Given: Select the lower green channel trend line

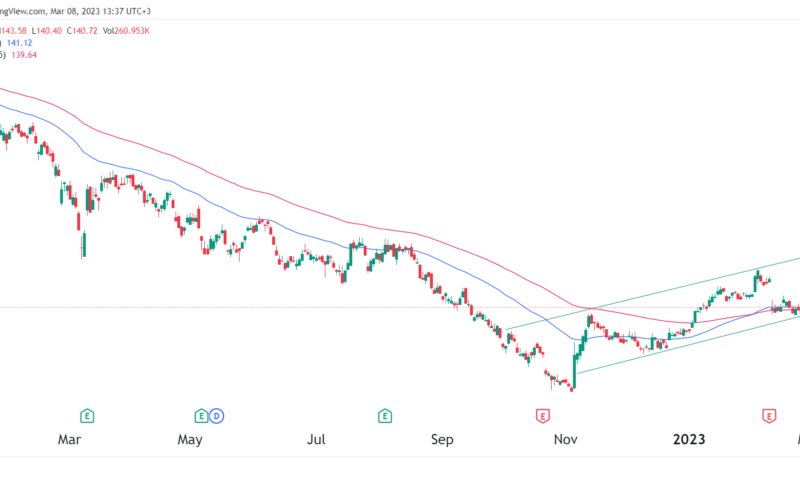Looking at the screenshot, I should (689, 344).
